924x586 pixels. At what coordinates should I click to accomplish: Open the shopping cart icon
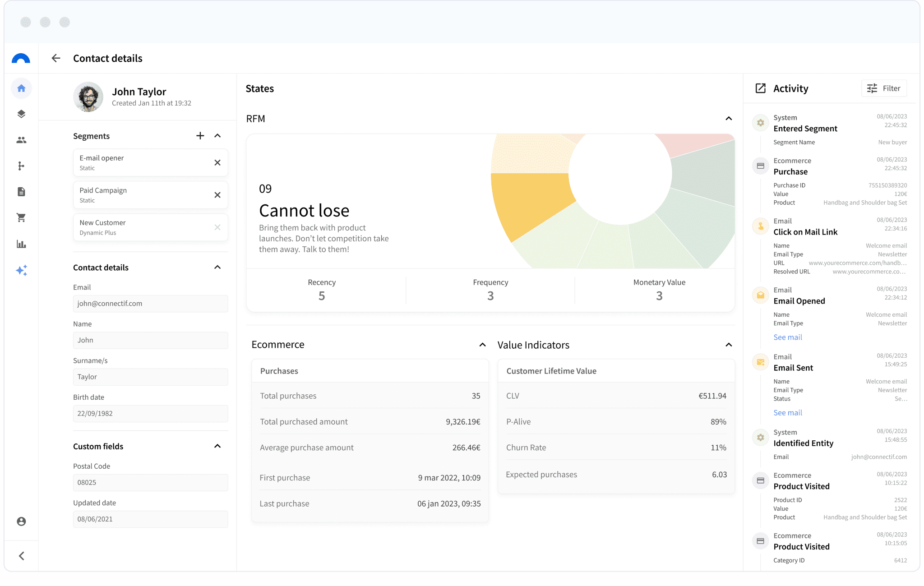click(x=21, y=218)
